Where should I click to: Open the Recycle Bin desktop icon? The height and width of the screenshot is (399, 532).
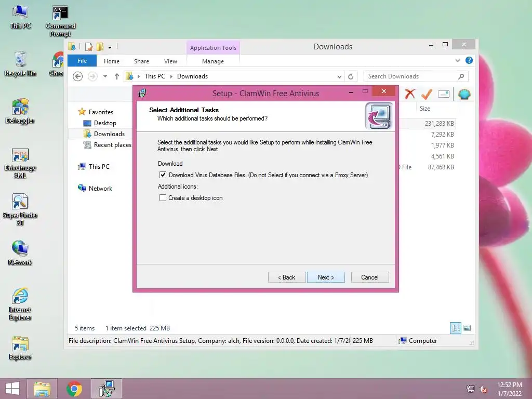[x=20, y=64]
